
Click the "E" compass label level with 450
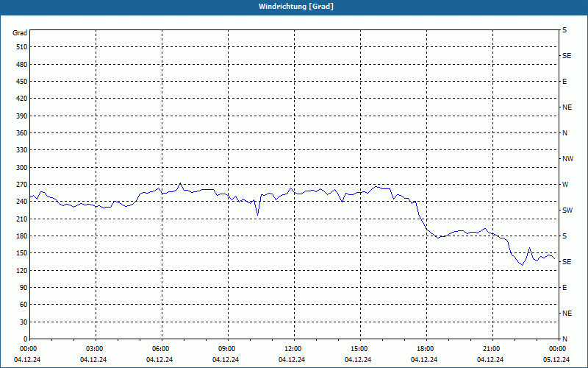[564, 82]
